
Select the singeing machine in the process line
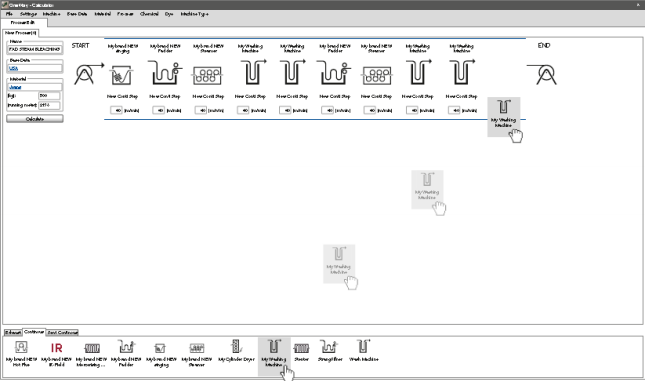[x=122, y=75]
